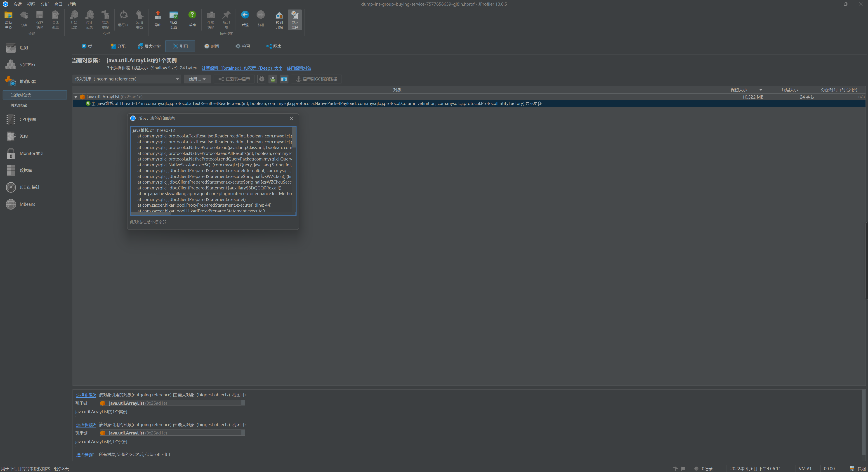Switch to the Graph tab
Screen dimensions: 868x472
point(274,46)
